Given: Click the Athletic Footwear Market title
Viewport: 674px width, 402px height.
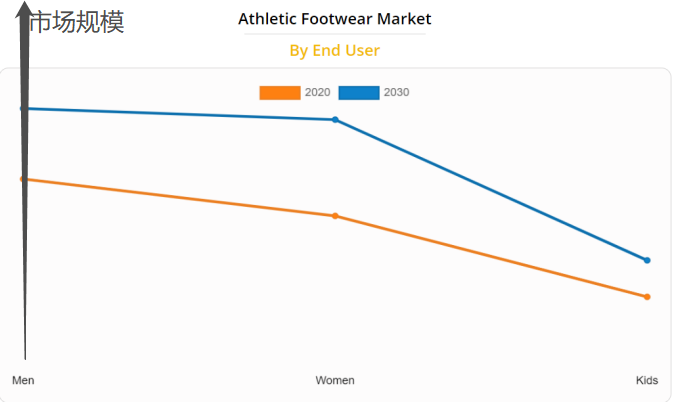Looking at the screenshot, I should 335,19.
